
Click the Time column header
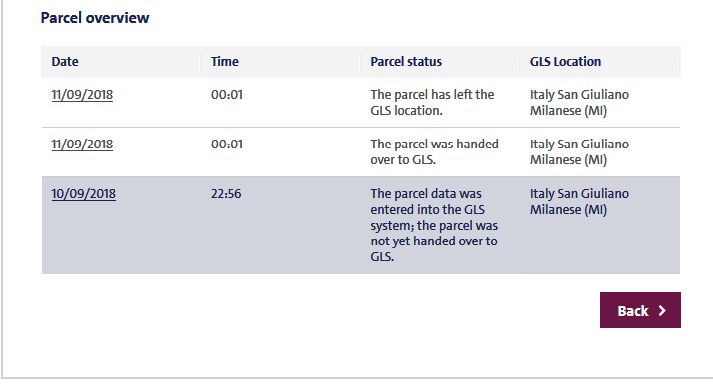[225, 61]
